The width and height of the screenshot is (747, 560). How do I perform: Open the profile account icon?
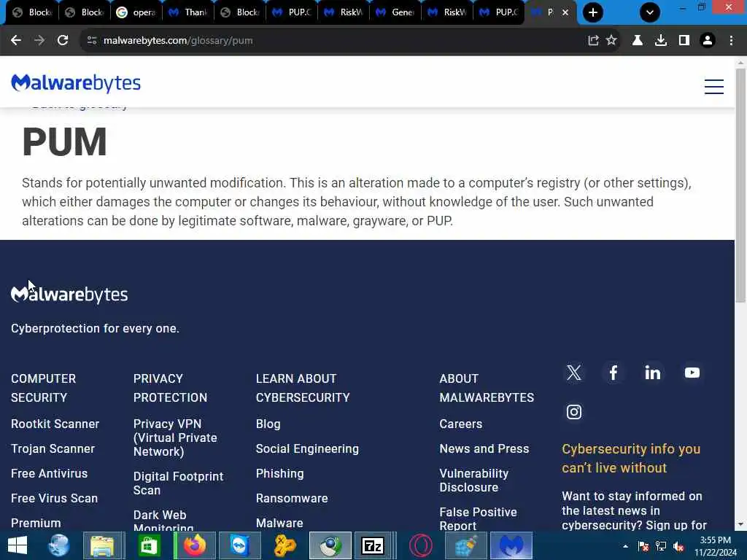pyautogui.click(x=708, y=41)
